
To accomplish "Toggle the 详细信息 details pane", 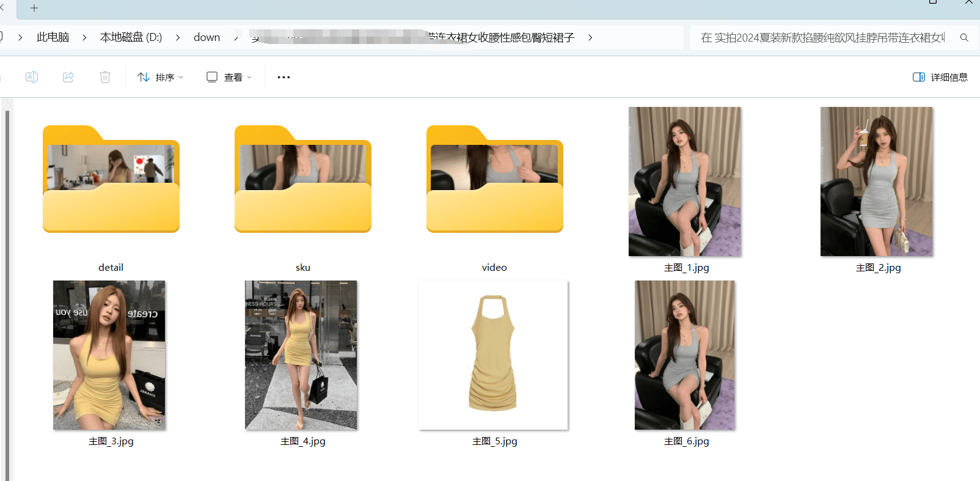I will tap(940, 77).
